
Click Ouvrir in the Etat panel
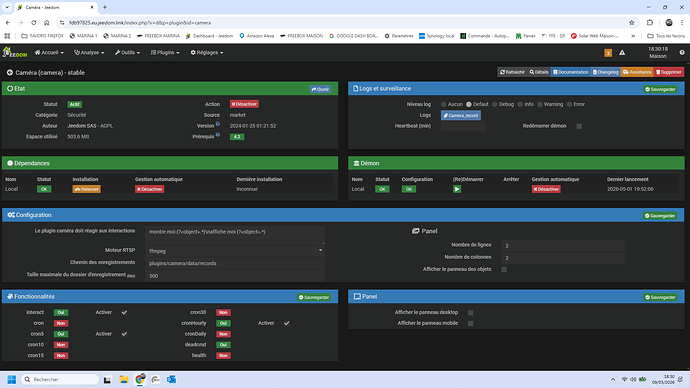coord(320,89)
